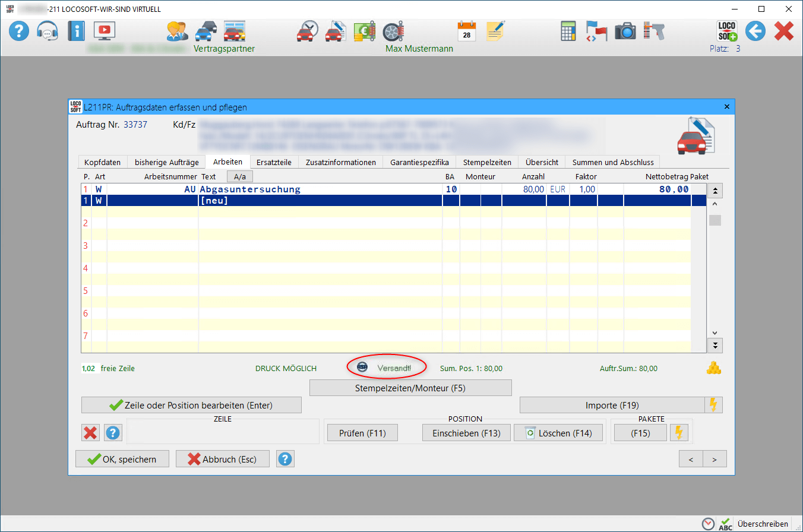Screen dimensions: 803x532
Task: Open the Summen und Abschluss tab
Action: point(612,162)
